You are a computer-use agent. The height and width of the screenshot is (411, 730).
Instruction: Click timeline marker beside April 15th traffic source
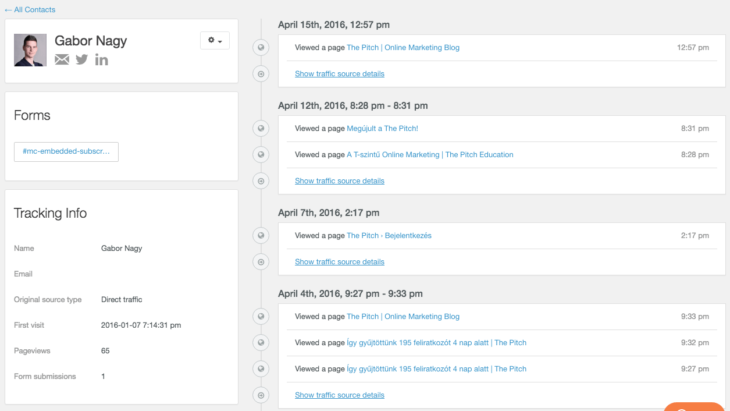coord(261,74)
